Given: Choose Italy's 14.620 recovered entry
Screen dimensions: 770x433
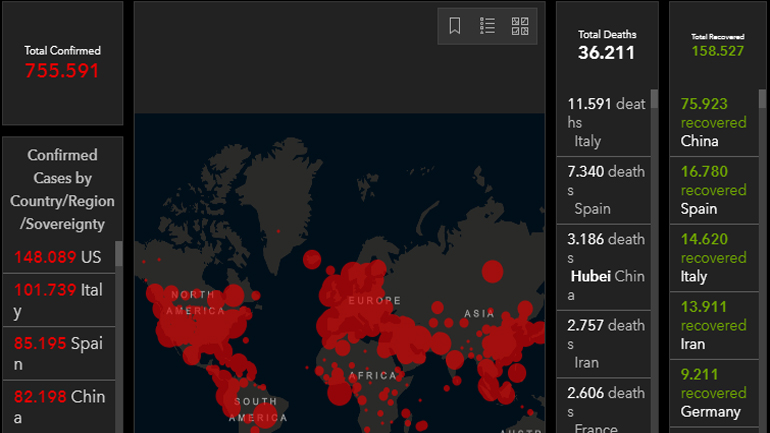Looking at the screenshot, I should click(713, 257).
